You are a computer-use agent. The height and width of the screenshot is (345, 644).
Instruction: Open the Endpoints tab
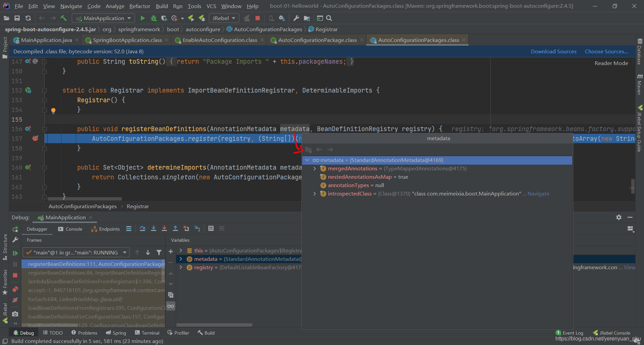click(106, 229)
